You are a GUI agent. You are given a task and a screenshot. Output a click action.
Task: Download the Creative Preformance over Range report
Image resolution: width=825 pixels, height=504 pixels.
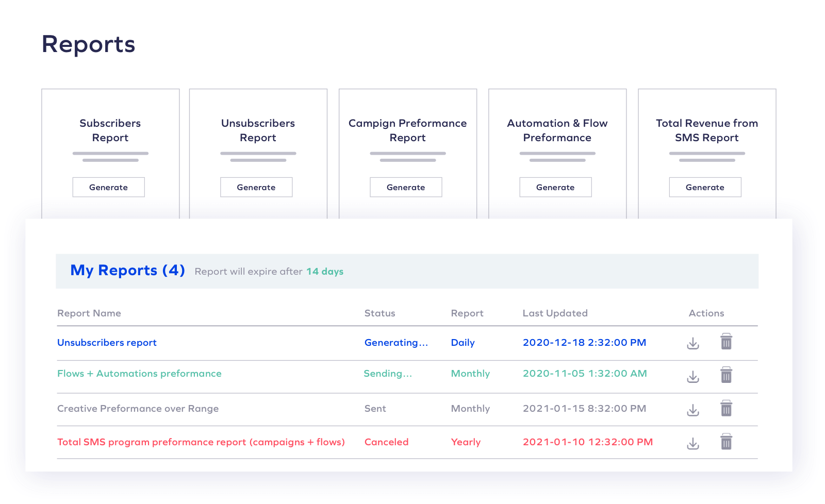pyautogui.click(x=693, y=409)
